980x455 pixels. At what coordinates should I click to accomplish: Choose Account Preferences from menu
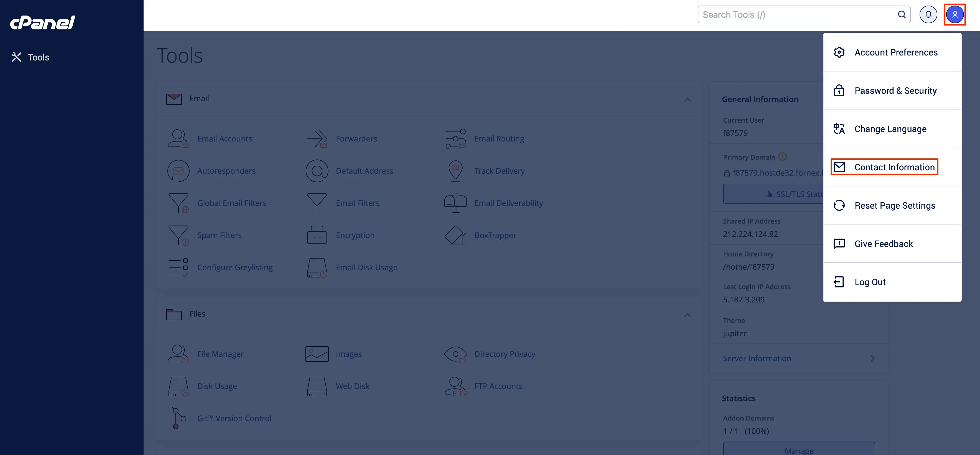895,52
